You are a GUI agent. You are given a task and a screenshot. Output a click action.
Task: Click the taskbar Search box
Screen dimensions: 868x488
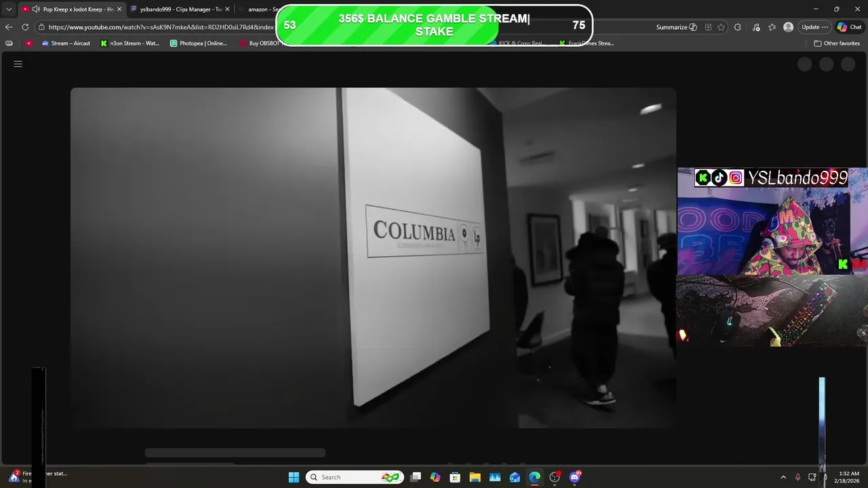tap(355, 477)
